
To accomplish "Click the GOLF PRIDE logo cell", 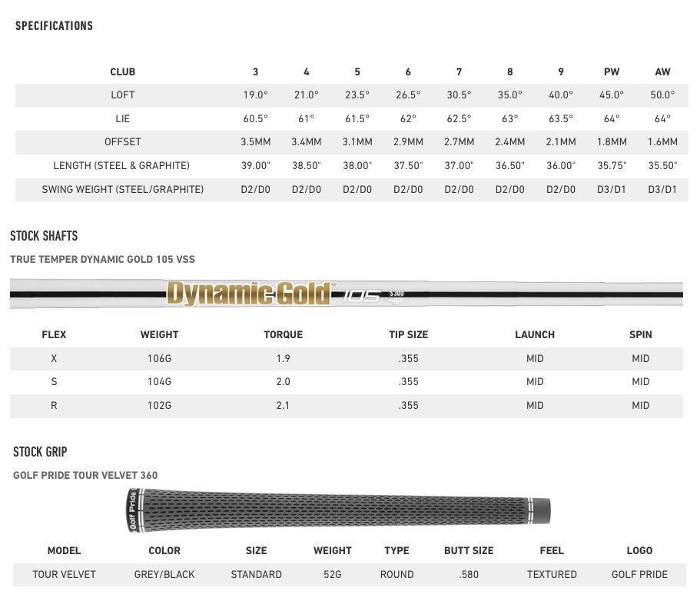I will click(x=640, y=574).
